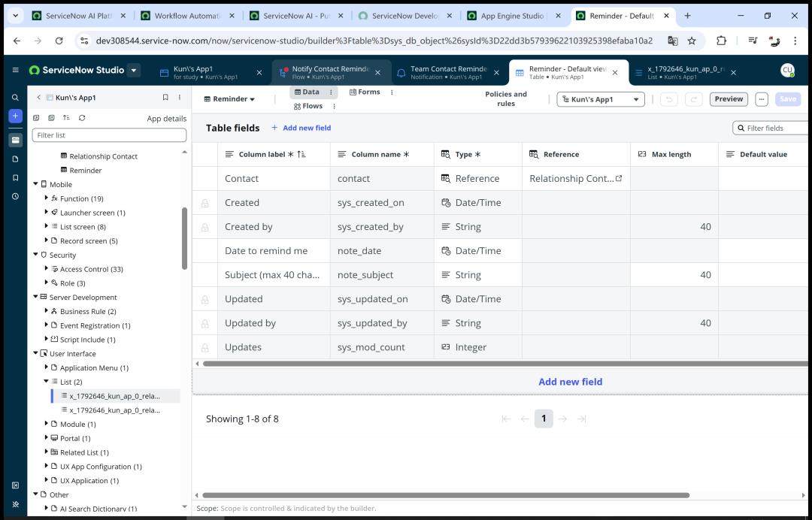The image size is (812, 520).
Task: Open the user avatar CU menu
Action: pyautogui.click(x=787, y=71)
